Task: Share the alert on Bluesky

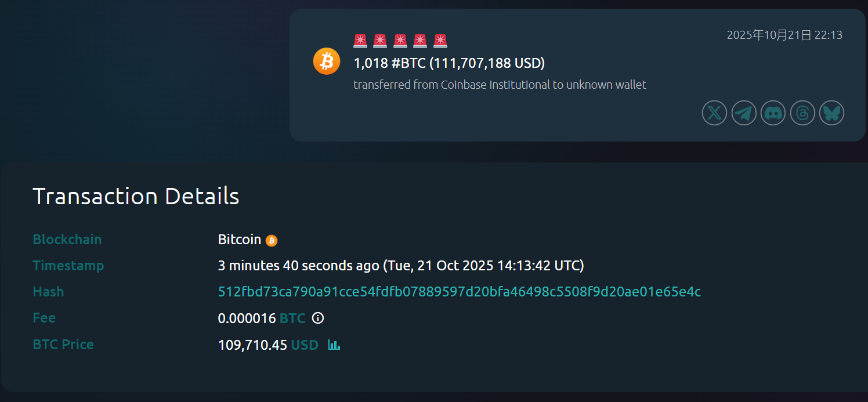Action: click(831, 113)
